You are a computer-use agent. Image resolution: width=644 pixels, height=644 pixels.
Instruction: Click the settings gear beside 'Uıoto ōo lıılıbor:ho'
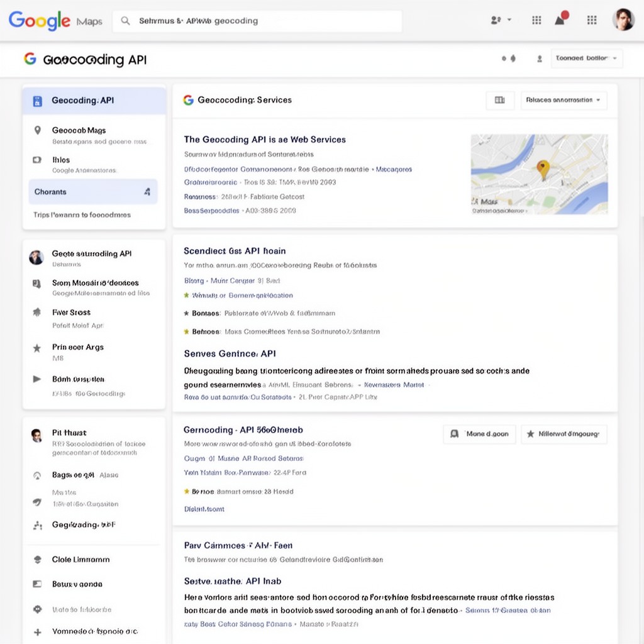(x=37, y=609)
